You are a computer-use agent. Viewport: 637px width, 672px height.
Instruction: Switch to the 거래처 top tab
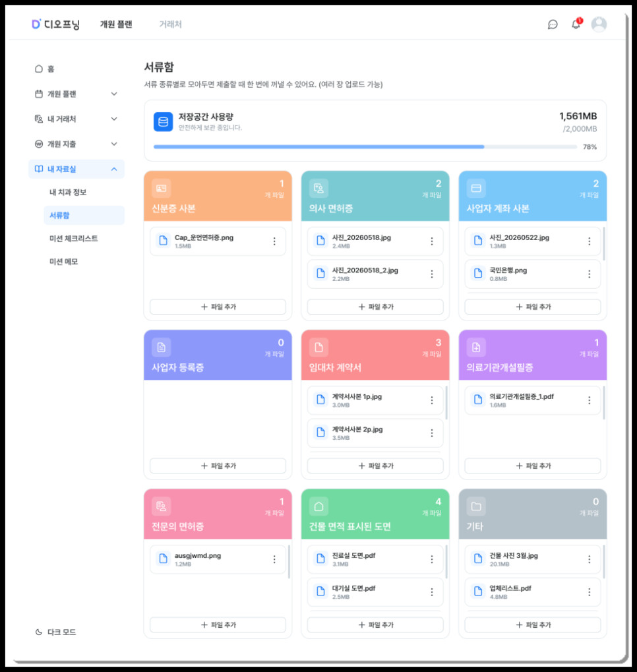coord(171,24)
